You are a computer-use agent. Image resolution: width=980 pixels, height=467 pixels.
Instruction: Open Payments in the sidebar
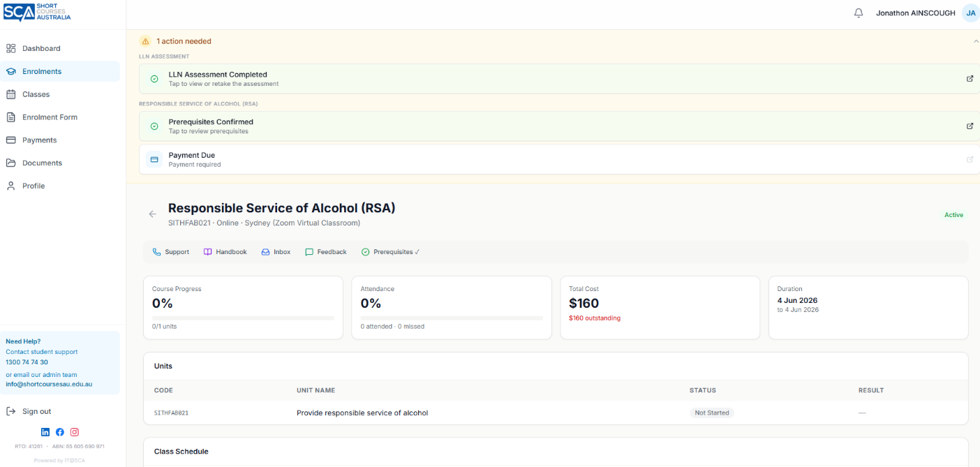coord(61,140)
